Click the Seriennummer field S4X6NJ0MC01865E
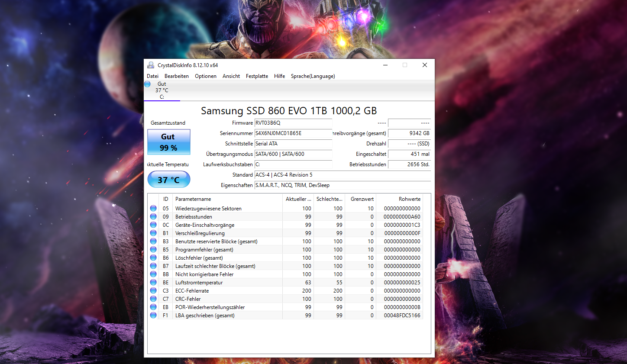Screen dimensions: 627x364 click(x=293, y=133)
